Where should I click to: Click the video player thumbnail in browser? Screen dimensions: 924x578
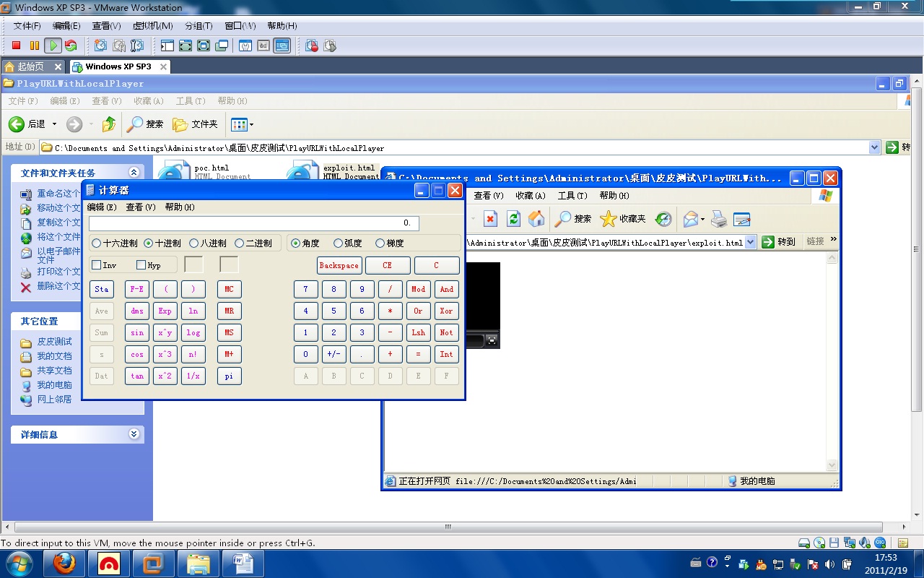(484, 305)
